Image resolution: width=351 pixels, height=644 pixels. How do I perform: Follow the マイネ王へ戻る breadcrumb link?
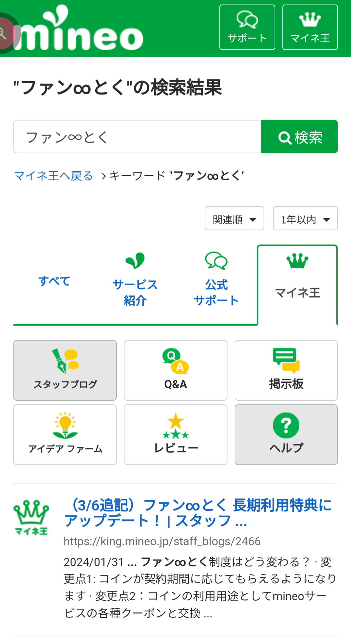(54, 176)
